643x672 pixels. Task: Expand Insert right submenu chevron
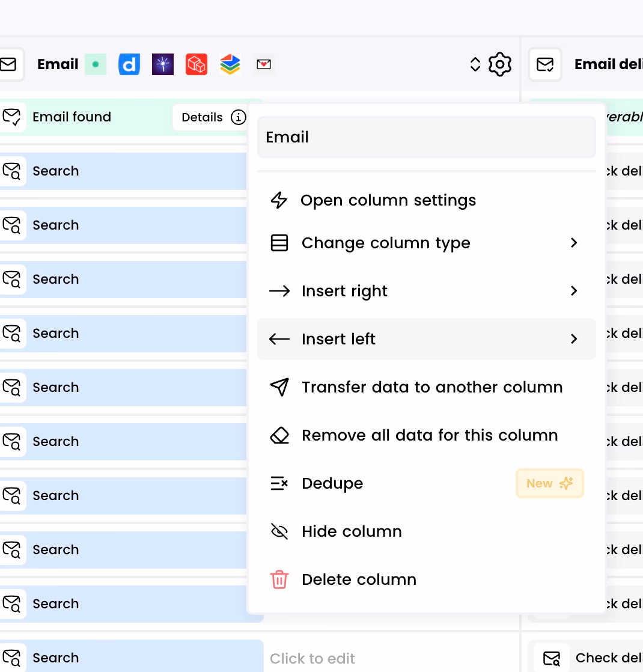click(x=574, y=291)
